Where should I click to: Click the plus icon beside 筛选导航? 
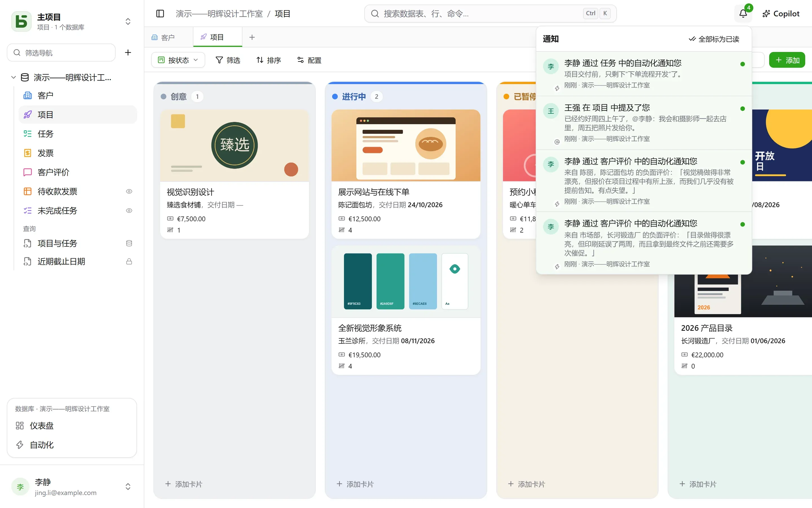tap(128, 52)
